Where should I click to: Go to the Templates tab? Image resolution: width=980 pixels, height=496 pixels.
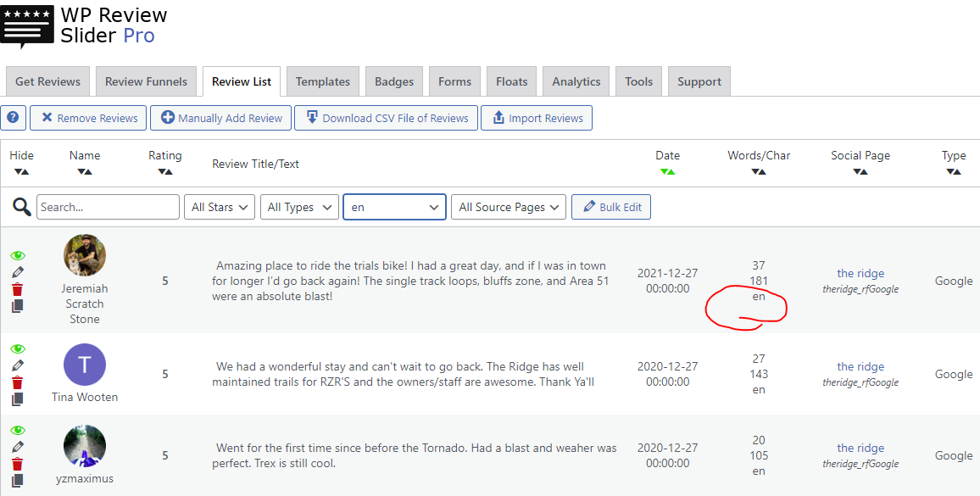[323, 81]
